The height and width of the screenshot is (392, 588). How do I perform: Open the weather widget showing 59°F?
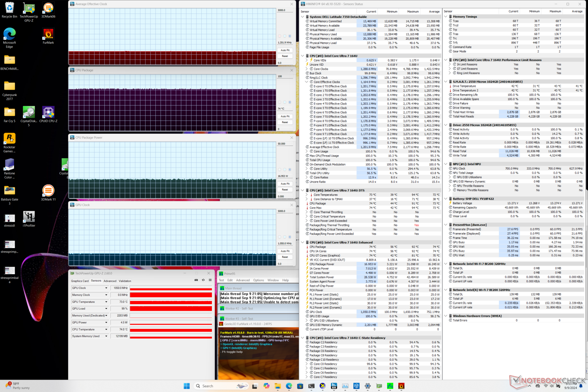18,386
